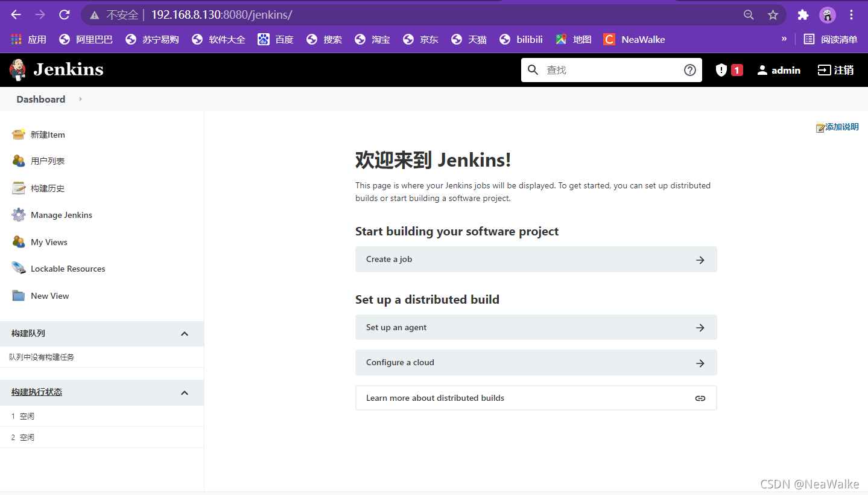
Task: Reload the page with refresh icon
Action: point(65,14)
